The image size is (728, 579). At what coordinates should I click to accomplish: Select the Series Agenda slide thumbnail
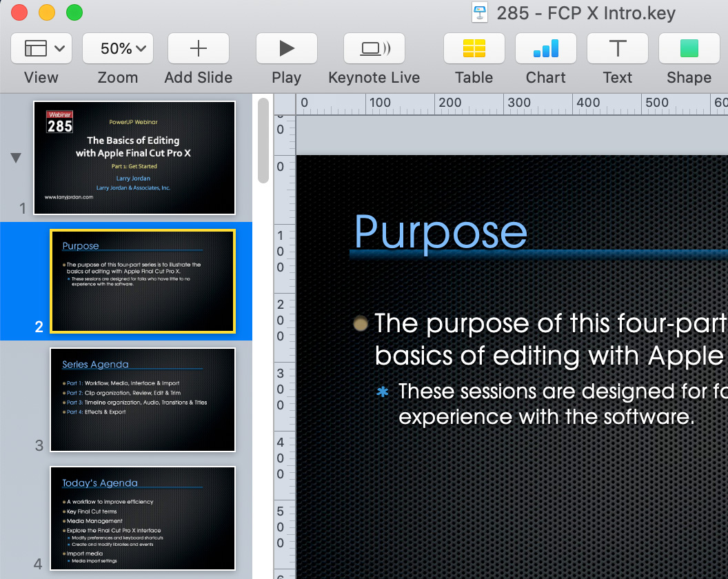[143, 400]
